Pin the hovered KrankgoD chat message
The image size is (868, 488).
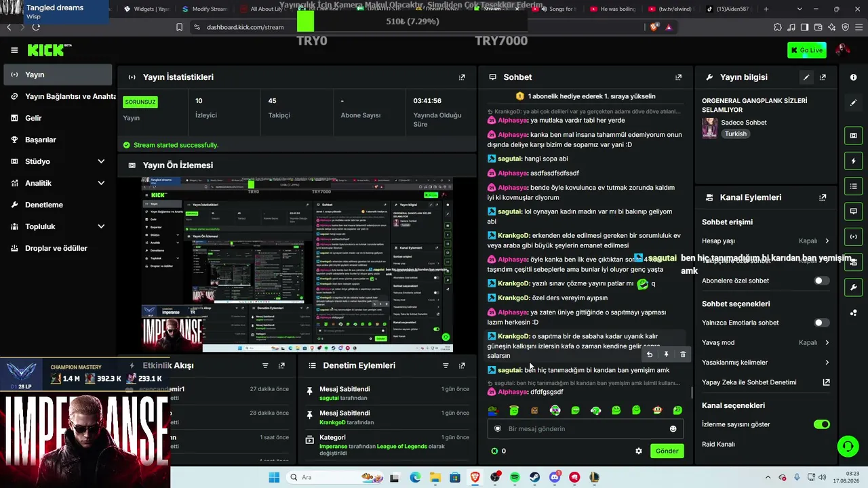pos(666,354)
